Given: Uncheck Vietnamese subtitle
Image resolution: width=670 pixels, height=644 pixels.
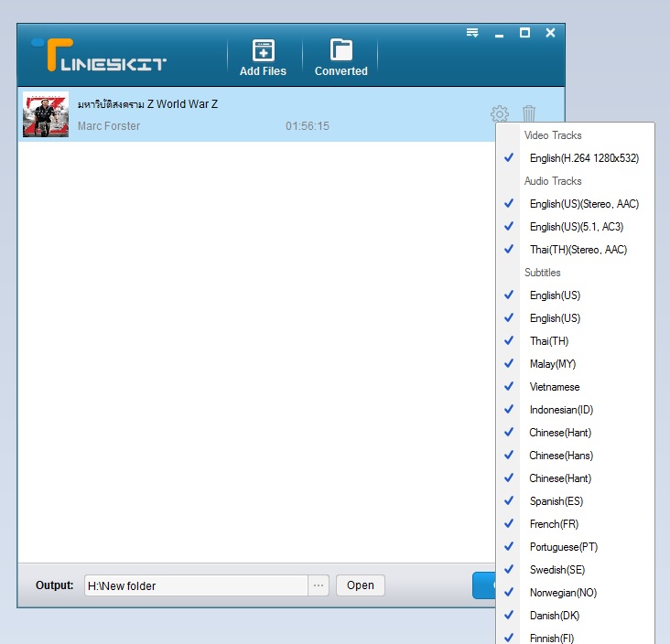Looking at the screenshot, I should pos(575,386).
